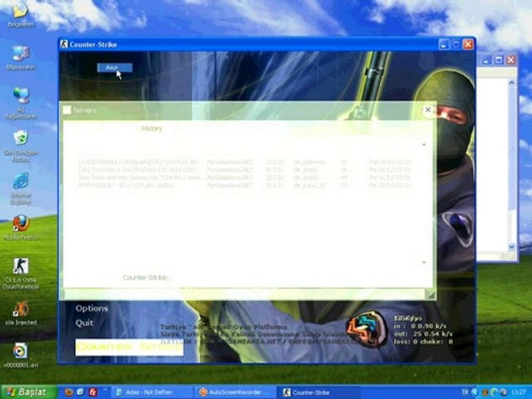Switch to AutoScreenRecorder taskbar button
The height and width of the screenshot is (399, 532).
click(236, 392)
